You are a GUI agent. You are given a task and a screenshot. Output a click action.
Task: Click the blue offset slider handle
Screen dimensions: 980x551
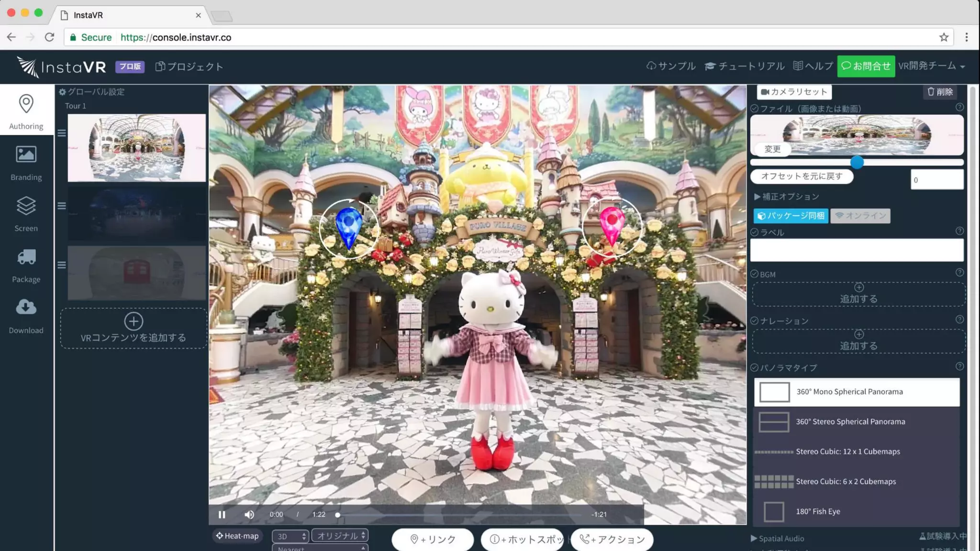(857, 163)
